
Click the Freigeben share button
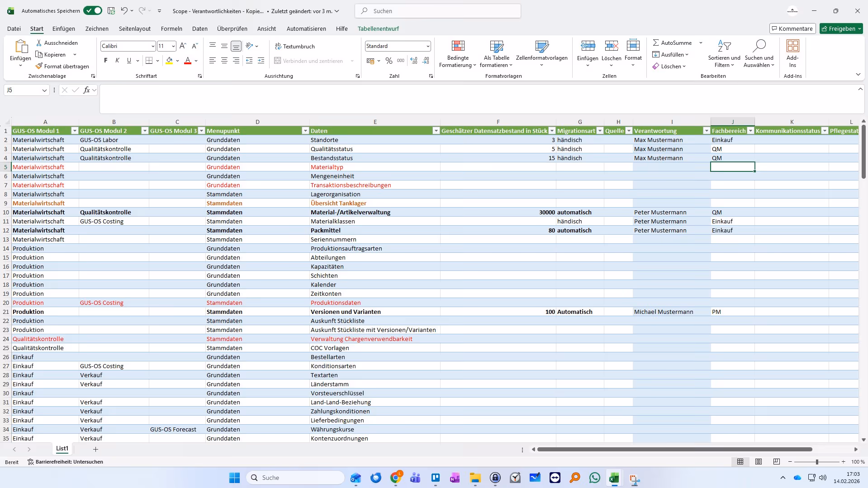coord(841,28)
